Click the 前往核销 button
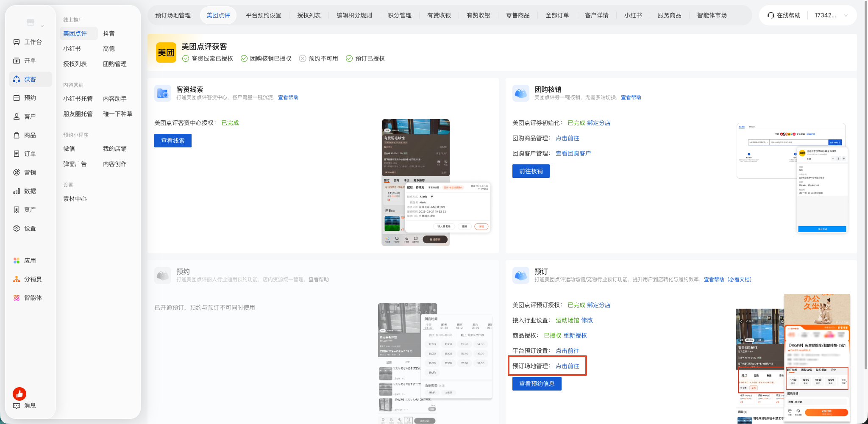 (x=531, y=171)
